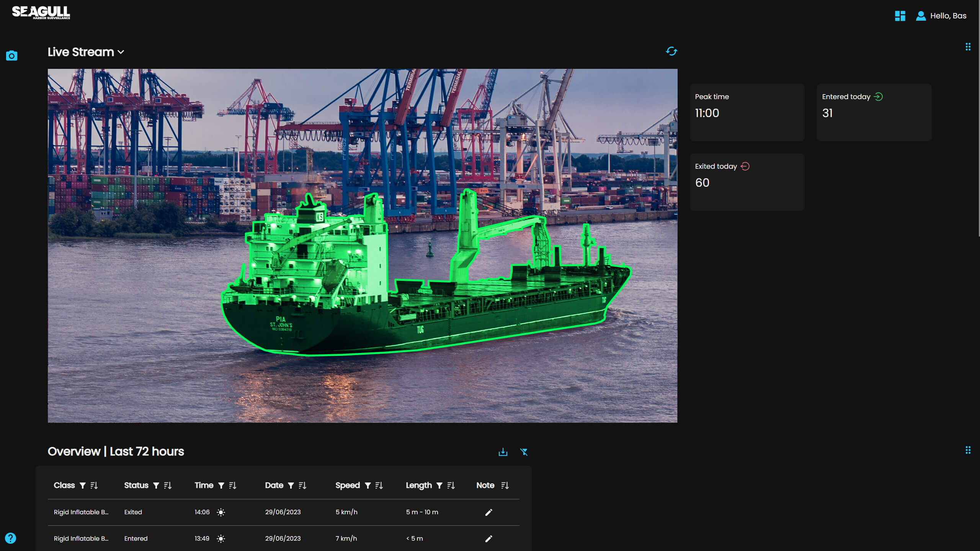This screenshot has height=551, width=980.
Task: Select the Entered today stat card
Action: (x=874, y=112)
